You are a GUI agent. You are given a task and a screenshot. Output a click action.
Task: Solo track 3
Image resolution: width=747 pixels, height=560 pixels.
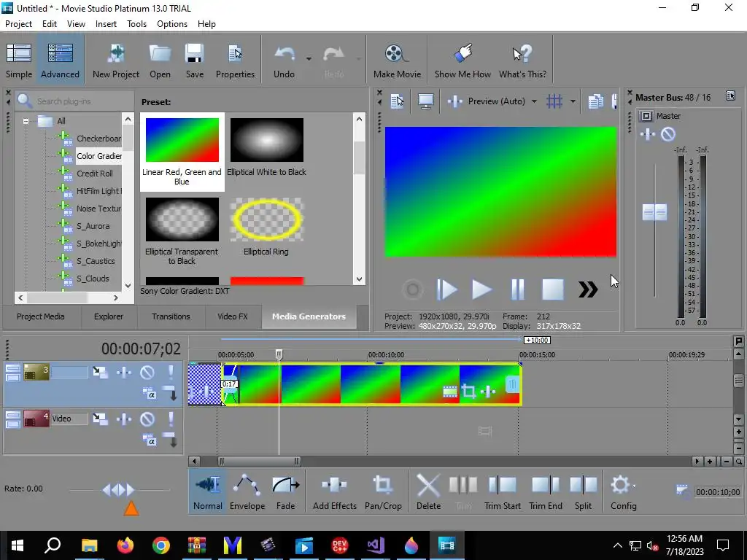coord(171,372)
